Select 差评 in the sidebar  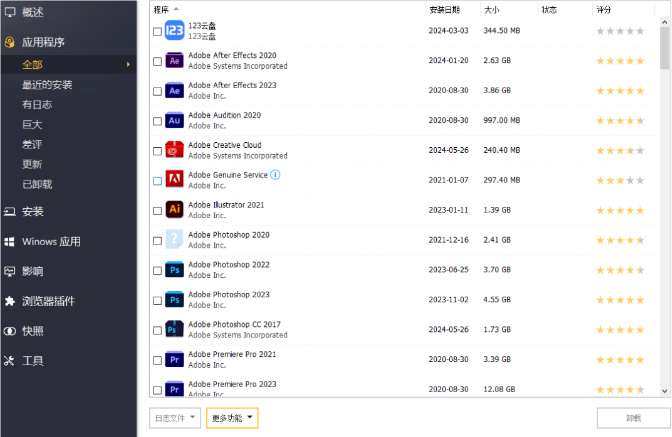(32, 144)
